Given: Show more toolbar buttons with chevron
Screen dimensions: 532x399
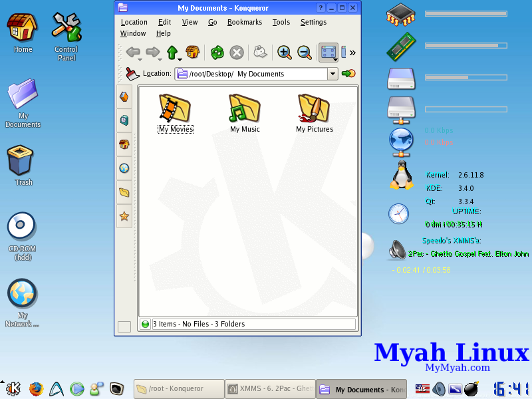Looking at the screenshot, I should point(353,53).
